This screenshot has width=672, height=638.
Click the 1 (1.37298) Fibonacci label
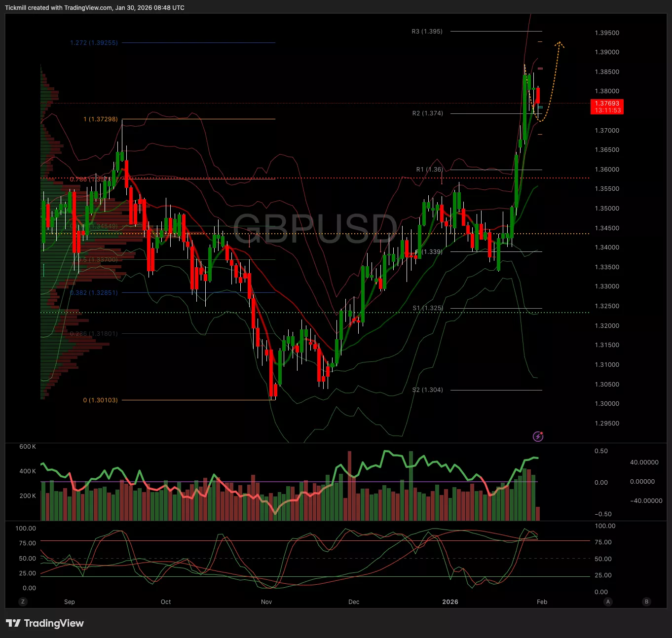pos(101,119)
